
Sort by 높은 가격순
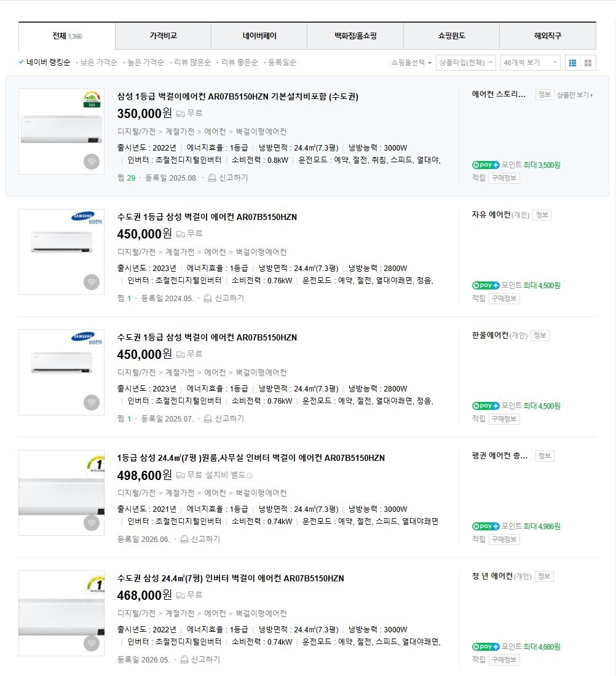tap(146, 63)
